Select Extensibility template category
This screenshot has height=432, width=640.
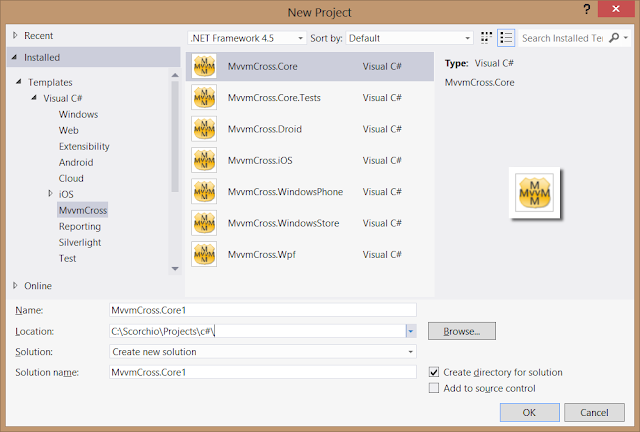tap(84, 146)
